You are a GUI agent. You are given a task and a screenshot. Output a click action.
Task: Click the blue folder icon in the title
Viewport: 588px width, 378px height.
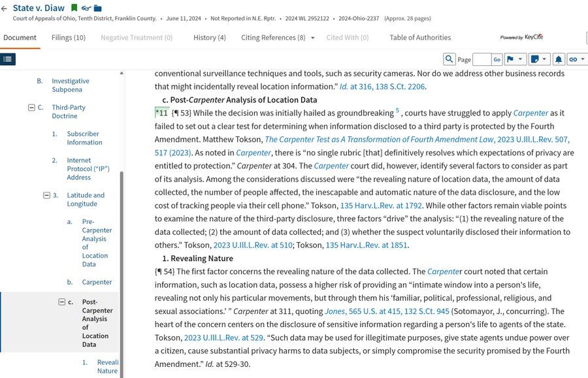tap(97, 8)
